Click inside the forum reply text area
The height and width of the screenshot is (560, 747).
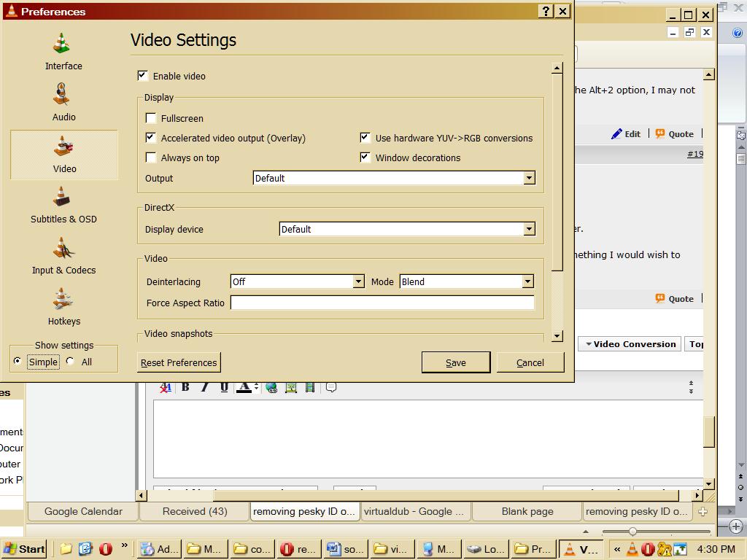pos(427,439)
